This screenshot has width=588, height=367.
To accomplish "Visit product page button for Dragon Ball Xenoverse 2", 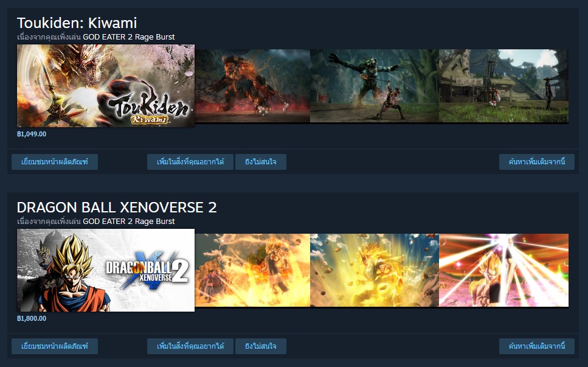I will pos(55,346).
